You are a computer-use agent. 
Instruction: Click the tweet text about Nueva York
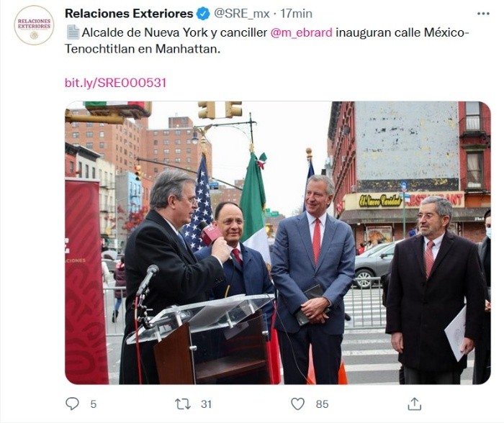(267, 40)
